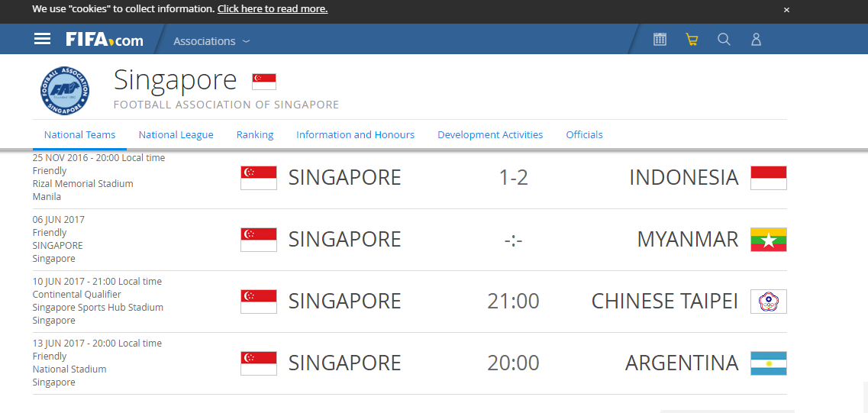Image resolution: width=868 pixels, height=413 pixels.
Task: Open the 20:00 kickoff for Argentina match
Action: pyautogui.click(x=513, y=363)
